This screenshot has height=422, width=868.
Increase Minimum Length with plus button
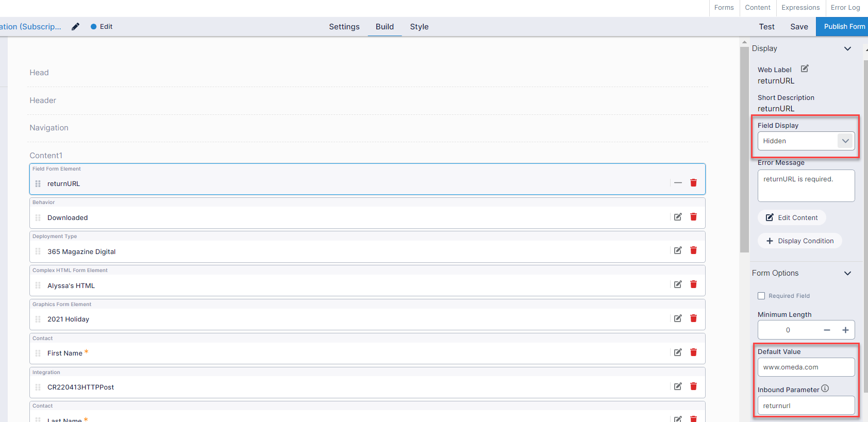(x=845, y=330)
